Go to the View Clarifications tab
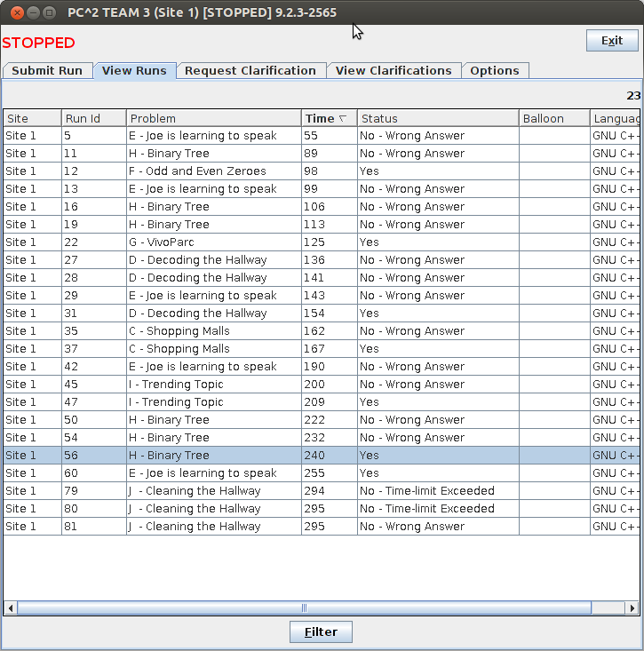Viewport: 644px width, 651px height. (394, 71)
